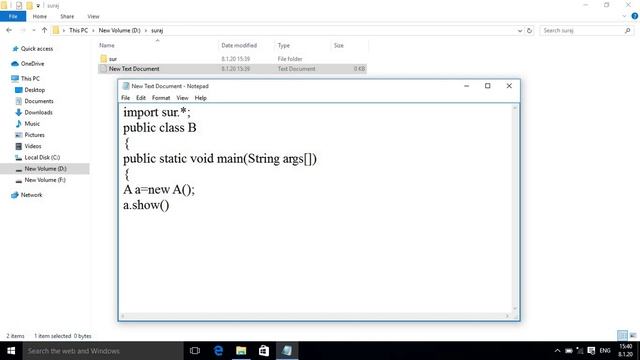640x360 pixels.
Task: Sort files by Name column
Action: coord(107,45)
